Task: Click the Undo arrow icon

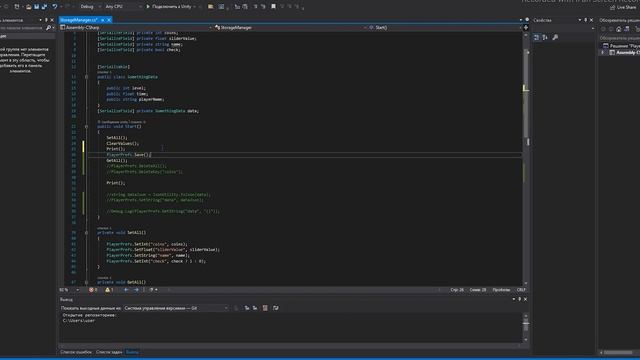Action: (x=55, y=7)
